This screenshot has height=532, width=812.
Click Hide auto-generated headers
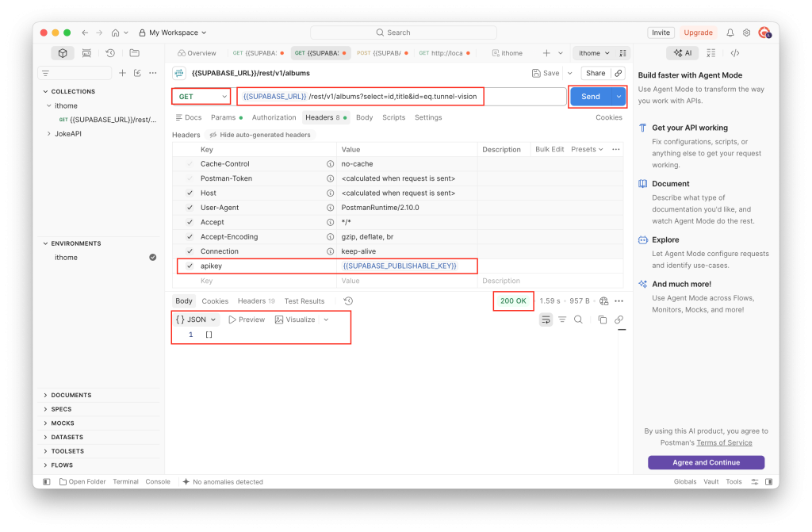click(259, 135)
